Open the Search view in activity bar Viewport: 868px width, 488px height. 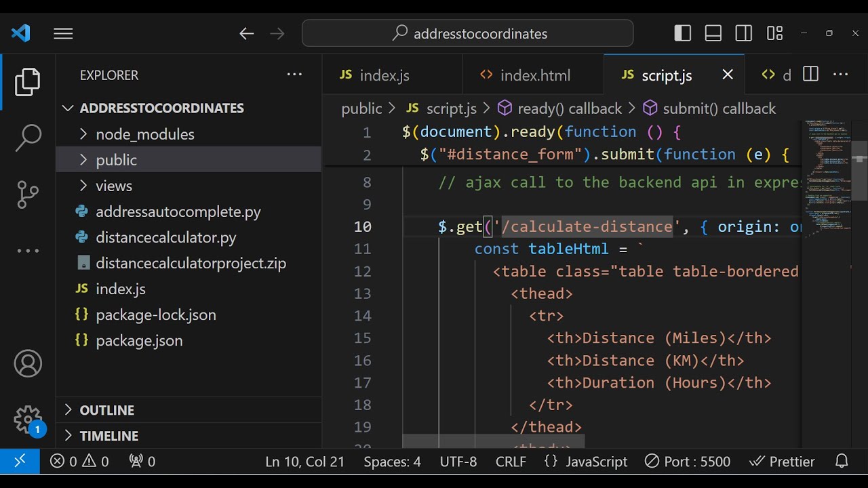[28, 138]
